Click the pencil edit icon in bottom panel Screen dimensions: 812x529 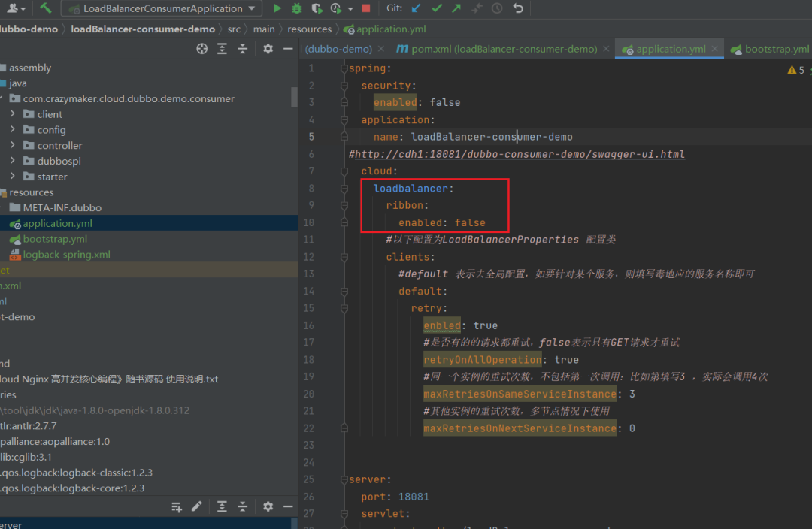197,507
